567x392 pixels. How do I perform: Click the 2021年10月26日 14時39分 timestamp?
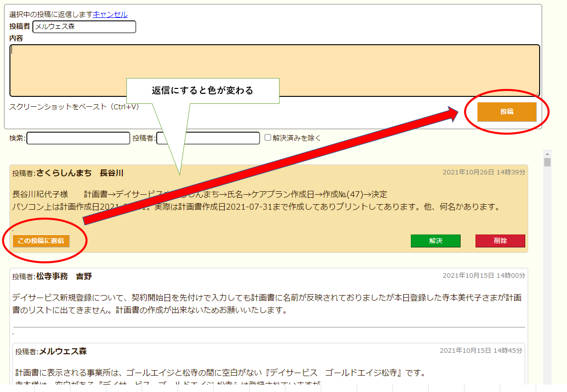[x=483, y=172]
